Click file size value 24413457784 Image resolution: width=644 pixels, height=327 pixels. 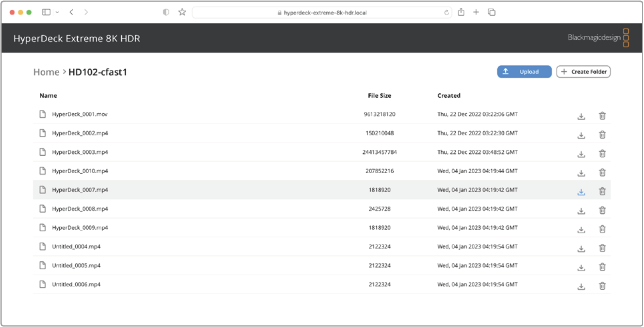(x=380, y=152)
